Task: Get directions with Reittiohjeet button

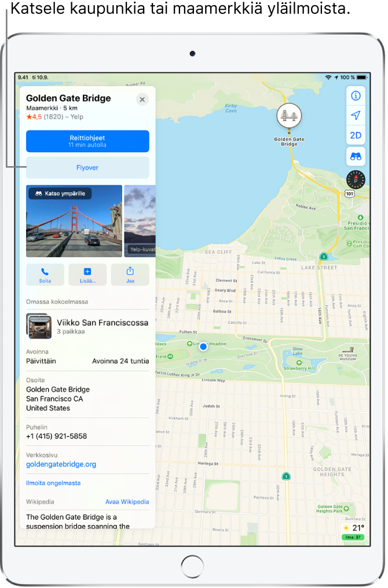Action: 87,141
